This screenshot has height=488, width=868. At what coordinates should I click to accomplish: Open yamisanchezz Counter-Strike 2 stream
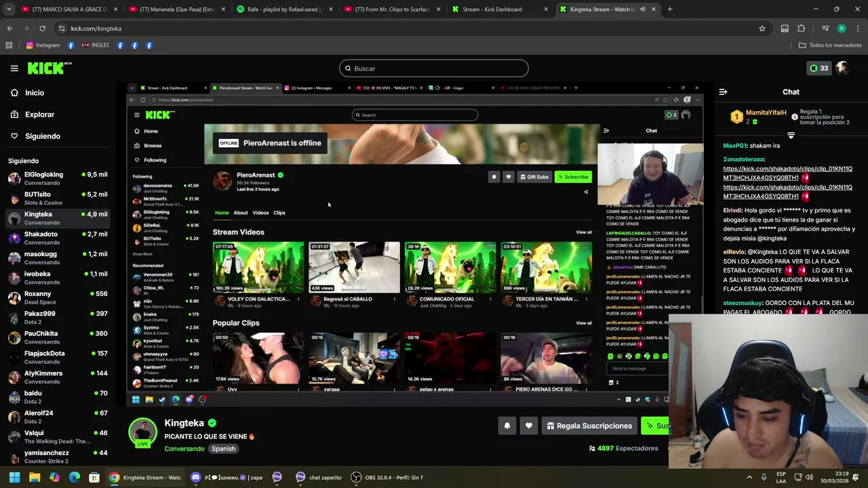(58, 457)
